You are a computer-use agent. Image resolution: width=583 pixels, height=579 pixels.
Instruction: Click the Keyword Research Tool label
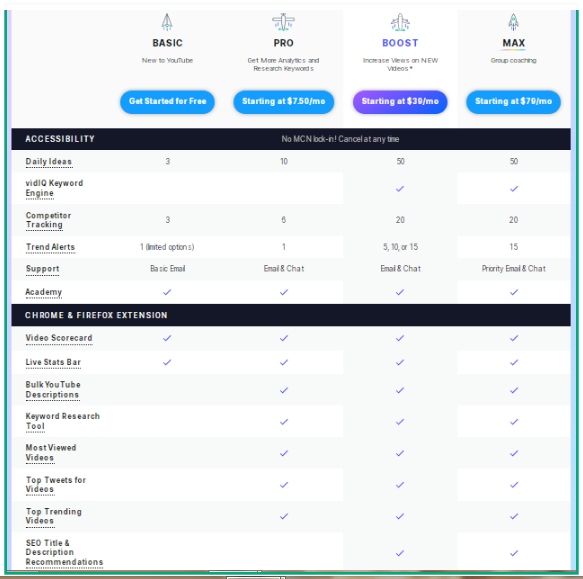tap(62, 421)
